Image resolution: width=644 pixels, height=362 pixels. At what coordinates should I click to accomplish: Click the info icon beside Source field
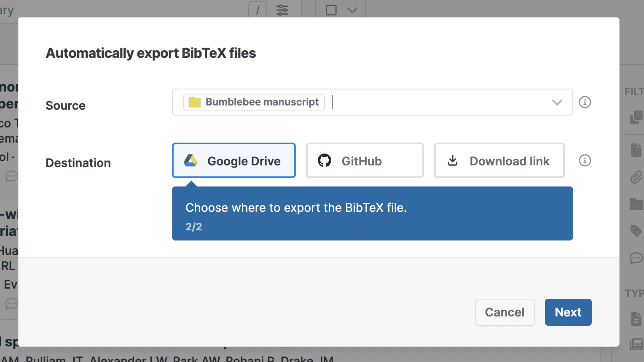click(x=585, y=102)
